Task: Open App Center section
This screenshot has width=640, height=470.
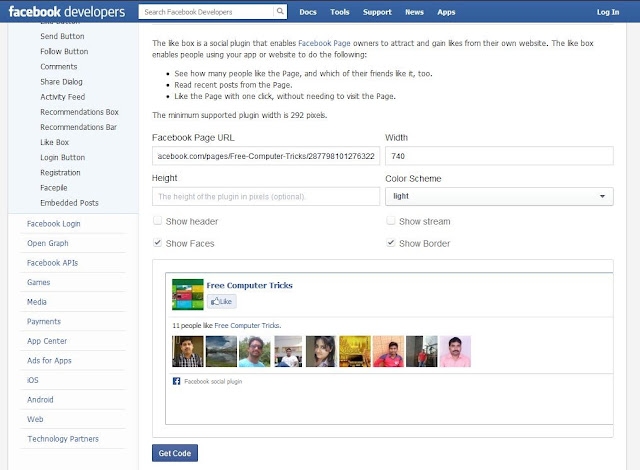Action: [x=47, y=341]
